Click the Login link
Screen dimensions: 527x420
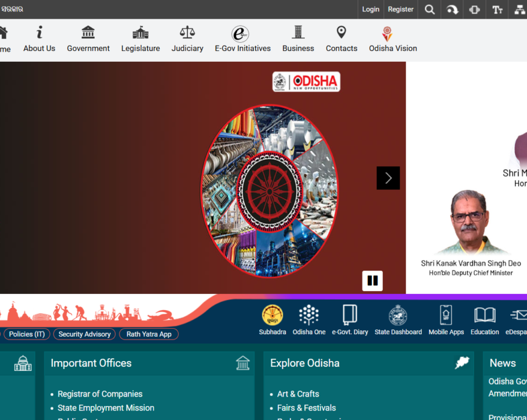tap(370, 10)
